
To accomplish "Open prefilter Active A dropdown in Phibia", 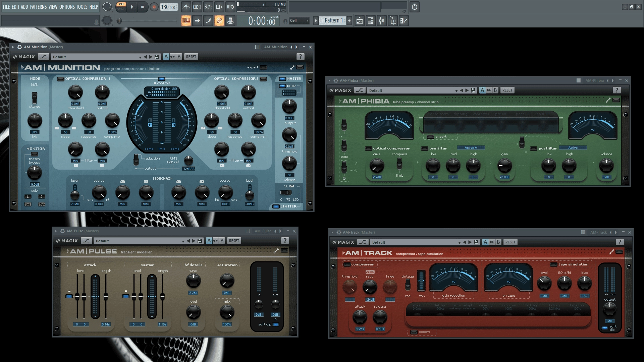I will 471,148.
